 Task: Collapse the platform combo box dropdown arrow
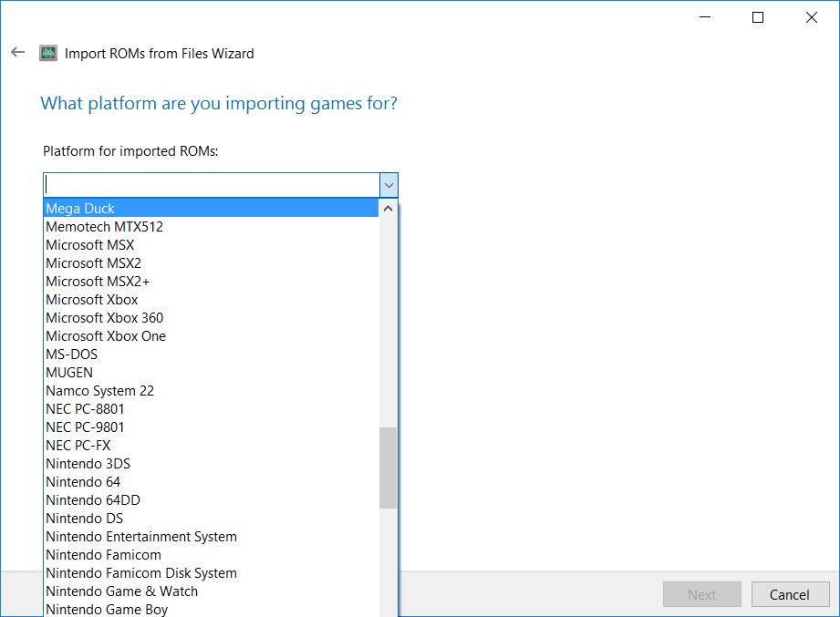click(389, 186)
